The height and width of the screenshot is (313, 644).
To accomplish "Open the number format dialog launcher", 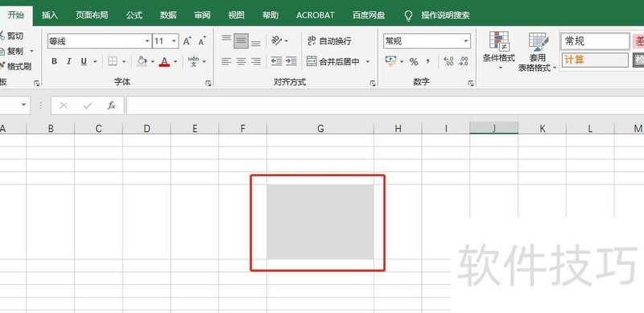I will click(x=471, y=83).
